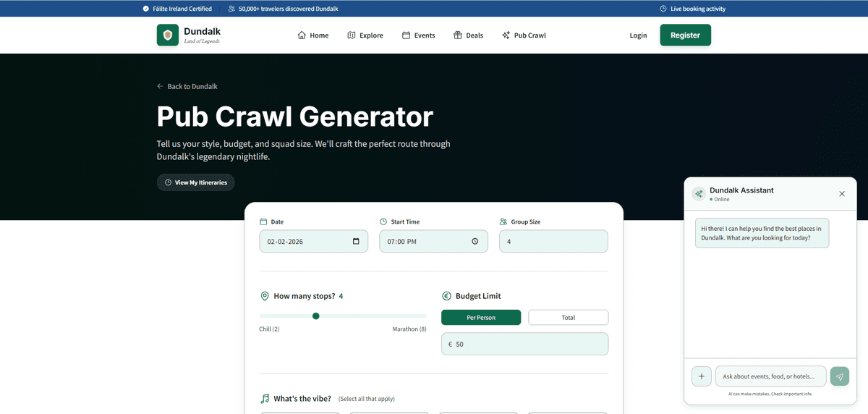This screenshot has height=414, width=868.
Task: Click the Dundalk Assistant sparkle avatar icon
Action: pos(699,194)
